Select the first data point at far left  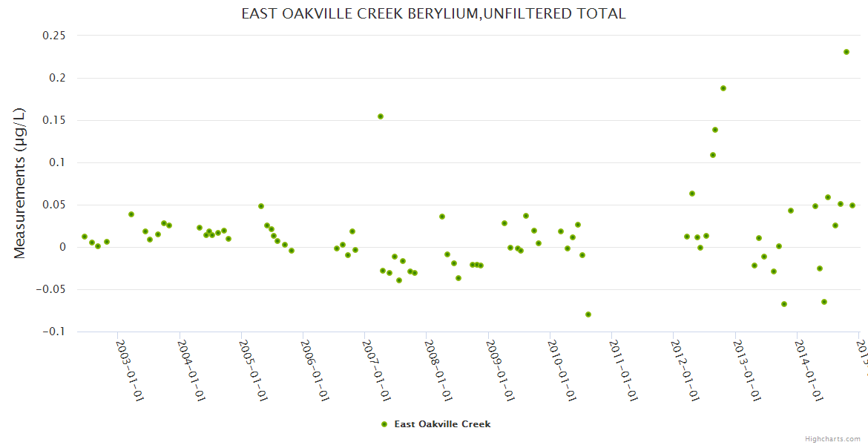pyautogui.click(x=85, y=237)
